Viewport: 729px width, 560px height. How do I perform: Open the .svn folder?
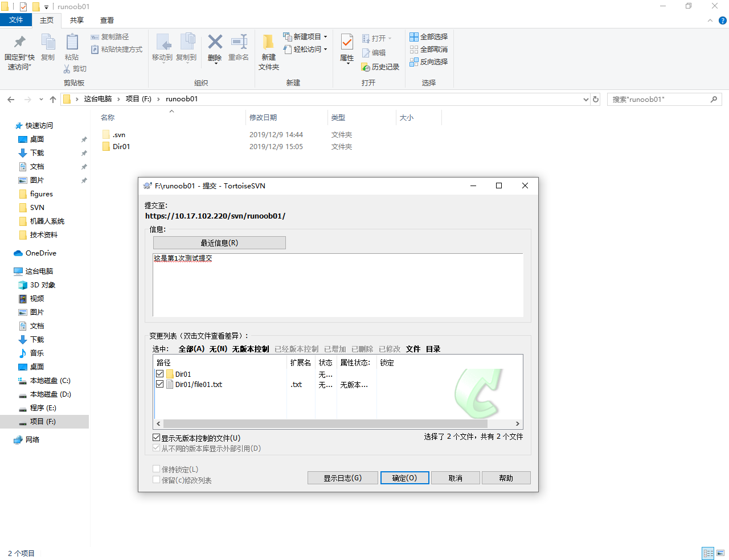tap(119, 135)
